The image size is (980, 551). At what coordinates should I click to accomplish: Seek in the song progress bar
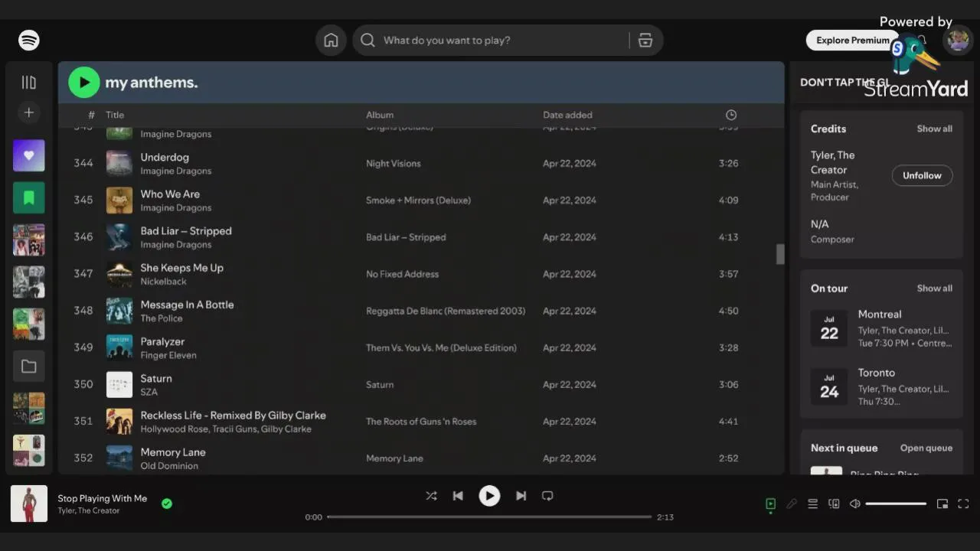pyautogui.click(x=489, y=517)
